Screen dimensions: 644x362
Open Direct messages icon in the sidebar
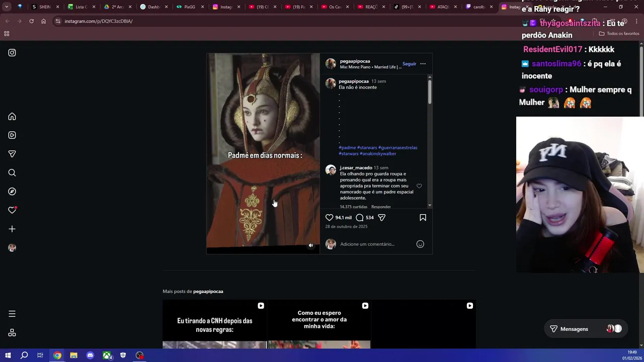coord(12,154)
